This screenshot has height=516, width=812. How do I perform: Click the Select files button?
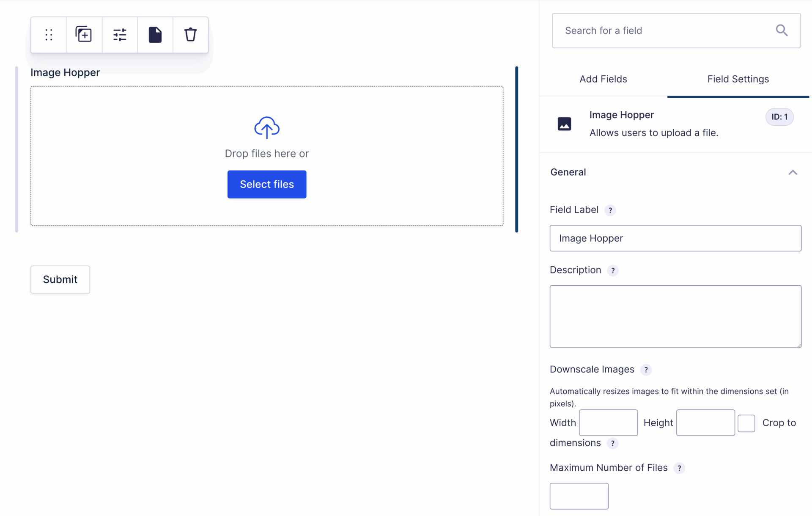coord(266,184)
